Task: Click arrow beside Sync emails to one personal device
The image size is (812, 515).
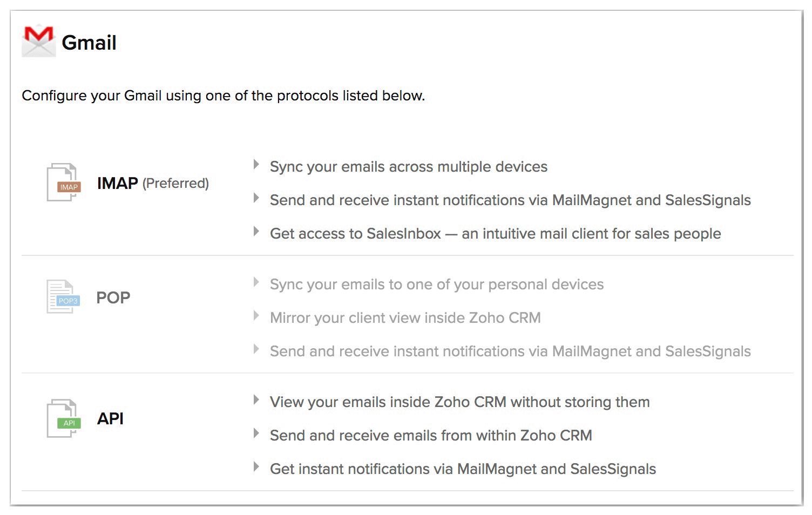Action: 256,282
